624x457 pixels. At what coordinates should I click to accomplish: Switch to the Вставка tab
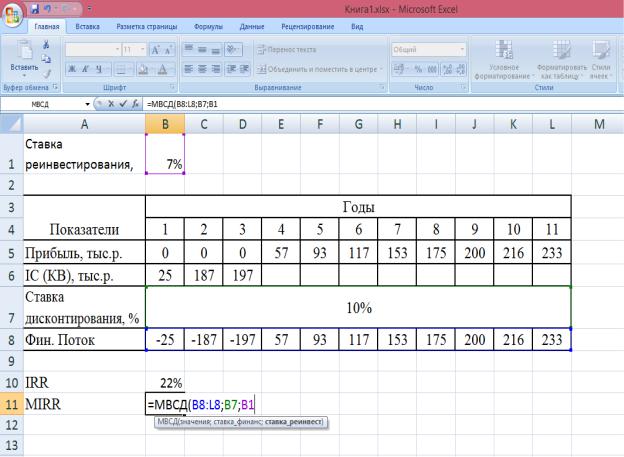pos(88,27)
